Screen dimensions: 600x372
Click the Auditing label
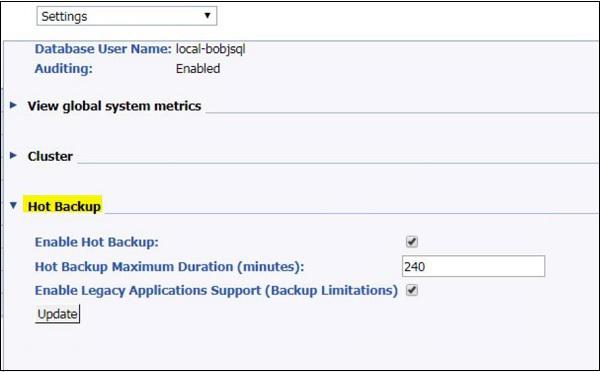pos(64,69)
